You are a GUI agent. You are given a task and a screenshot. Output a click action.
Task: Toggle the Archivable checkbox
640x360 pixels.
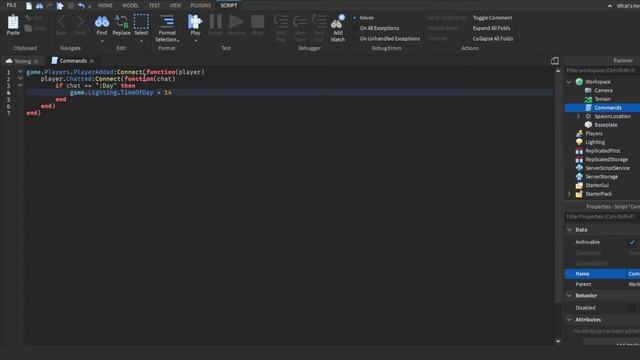(x=632, y=242)
